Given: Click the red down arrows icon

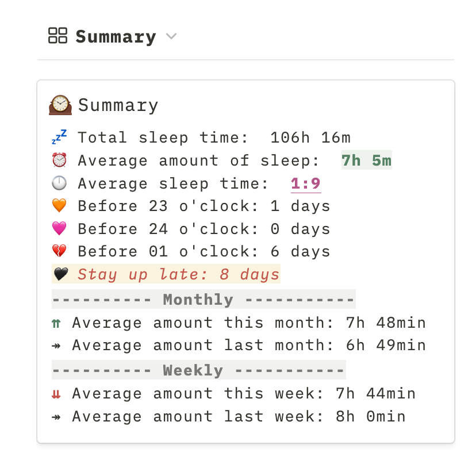Looking at the screenshot, I should (x=56, y=394).
